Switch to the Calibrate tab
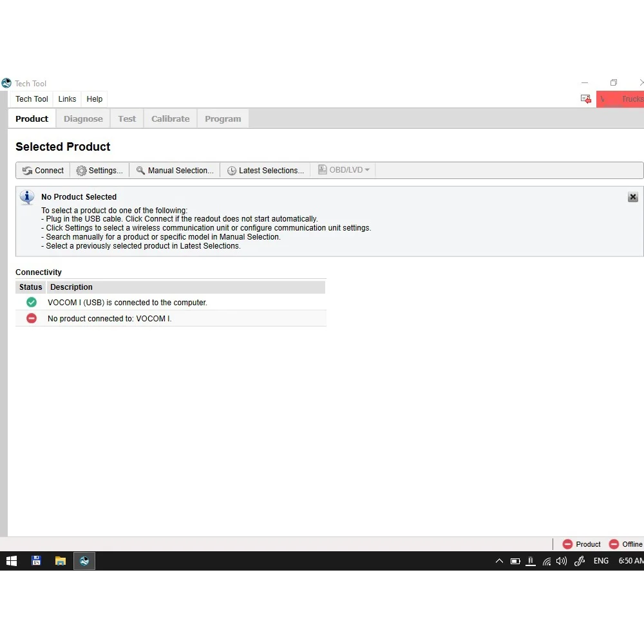 (171, 118)
